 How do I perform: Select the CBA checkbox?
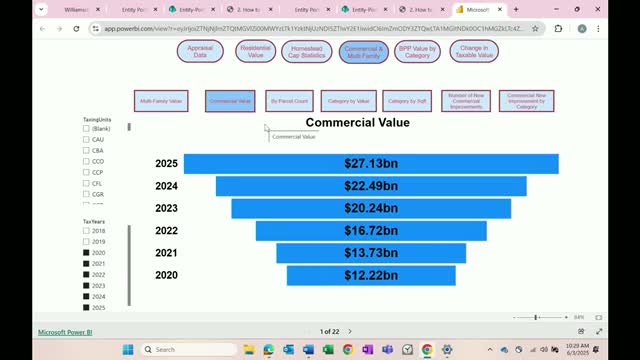click(86, 150)
